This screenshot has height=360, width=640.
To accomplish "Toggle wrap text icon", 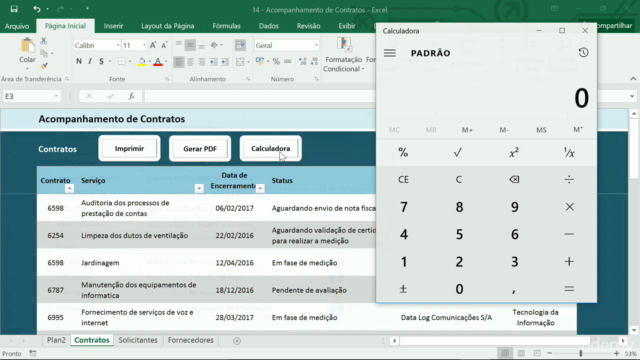I will (240, 45).
